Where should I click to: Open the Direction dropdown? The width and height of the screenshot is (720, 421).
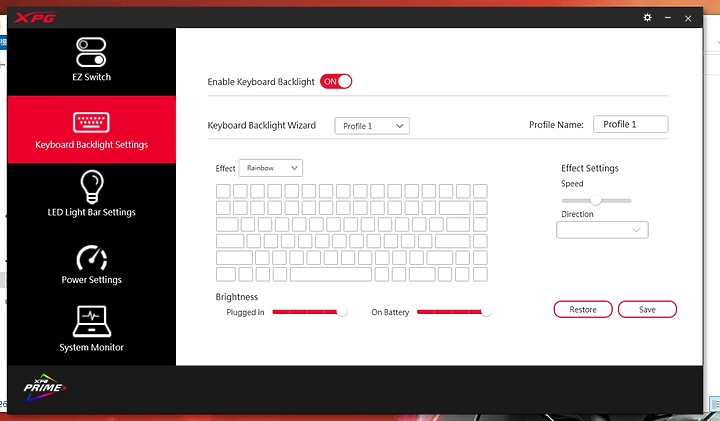click(x=602, y=230)
